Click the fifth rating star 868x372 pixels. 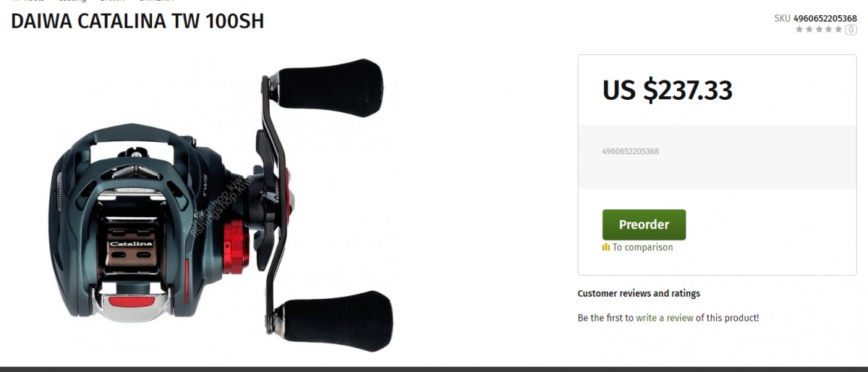[x=838, y=30]
